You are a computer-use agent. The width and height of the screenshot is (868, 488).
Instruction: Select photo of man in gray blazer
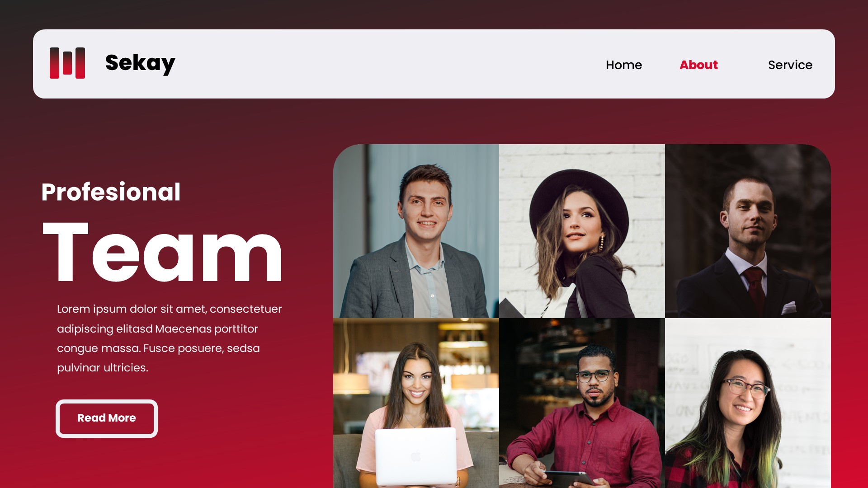(416, 231)
